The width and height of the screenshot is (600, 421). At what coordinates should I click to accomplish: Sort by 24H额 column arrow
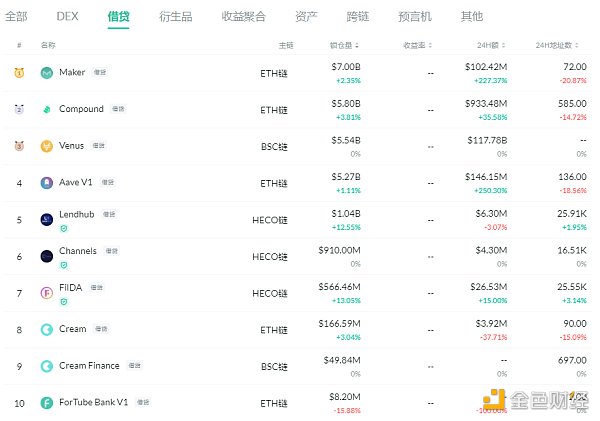point(504,46)
